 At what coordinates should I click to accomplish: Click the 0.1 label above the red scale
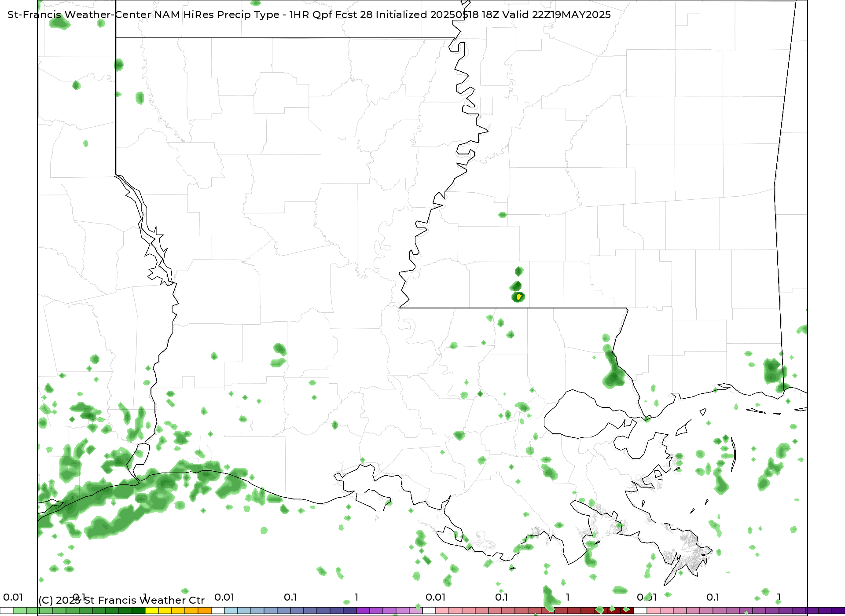502,597
